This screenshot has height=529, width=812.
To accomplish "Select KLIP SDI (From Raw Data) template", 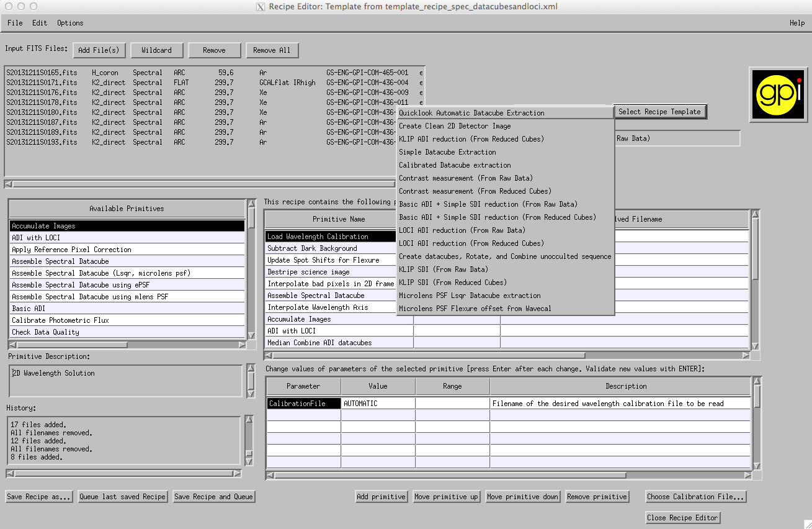I will pos(443,269).
